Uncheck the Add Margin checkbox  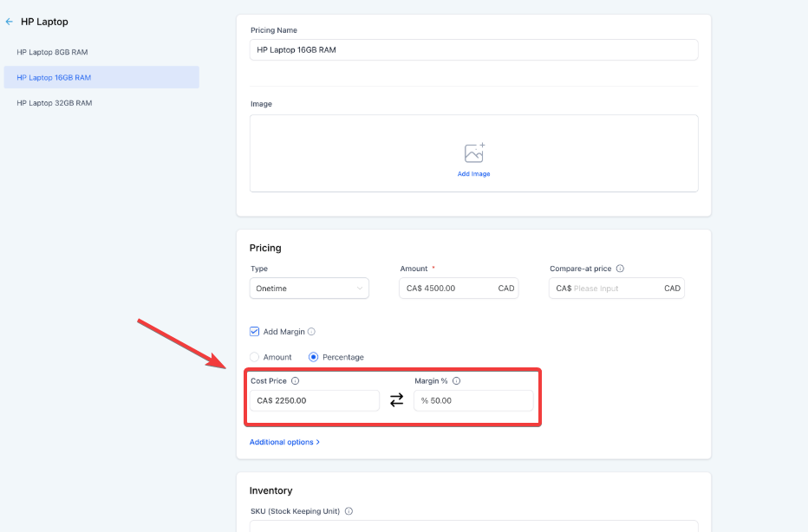(x=255, y=332)
